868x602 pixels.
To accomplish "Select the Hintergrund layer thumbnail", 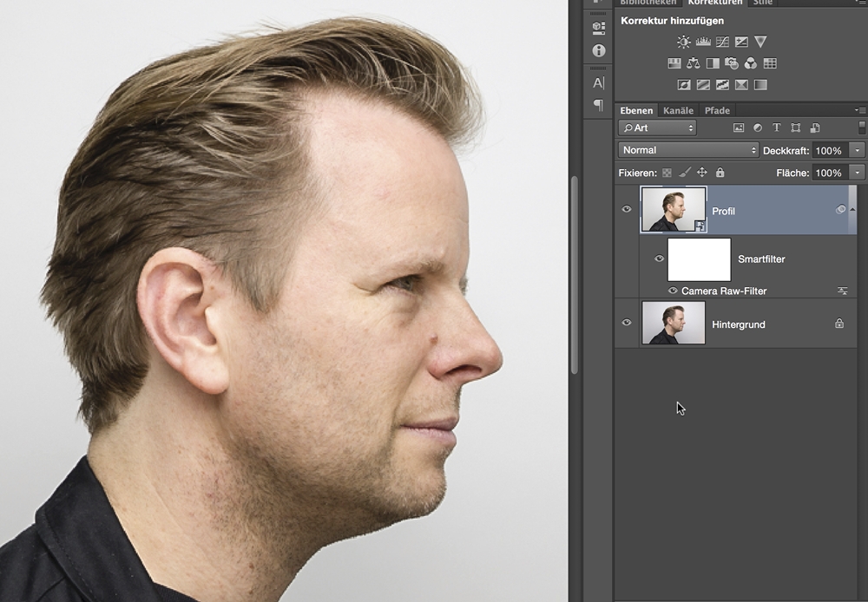I will [x=674, y=323].
